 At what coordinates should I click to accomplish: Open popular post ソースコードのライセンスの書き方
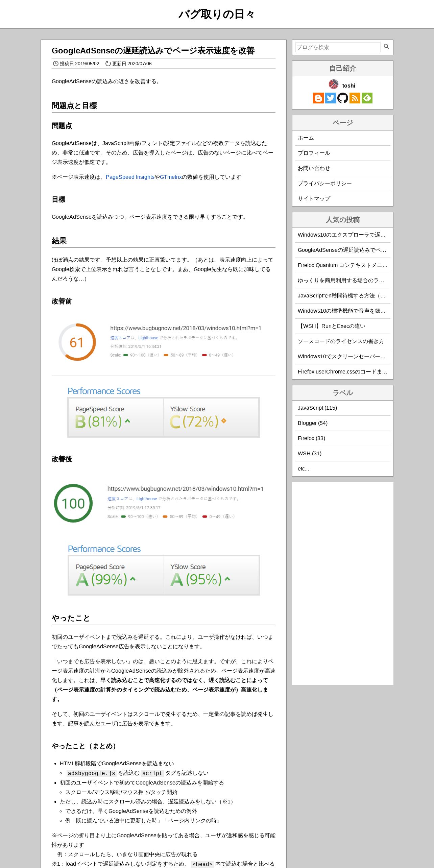point(342,341)
